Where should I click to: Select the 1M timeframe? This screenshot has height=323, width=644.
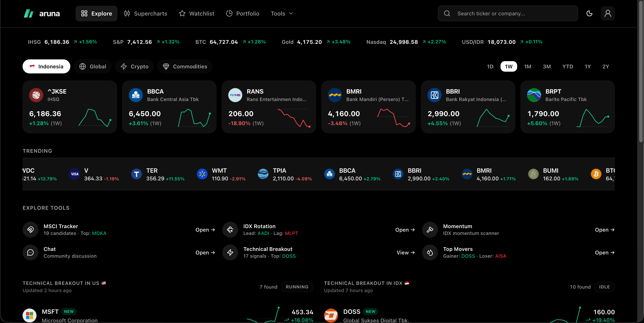point(527,66)
